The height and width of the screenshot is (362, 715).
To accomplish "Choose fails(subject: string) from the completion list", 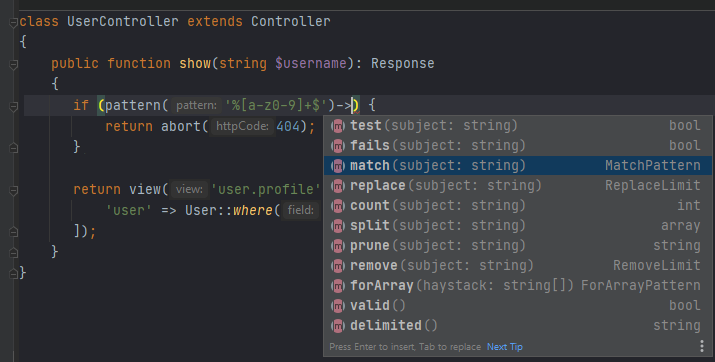I will 518,145.
